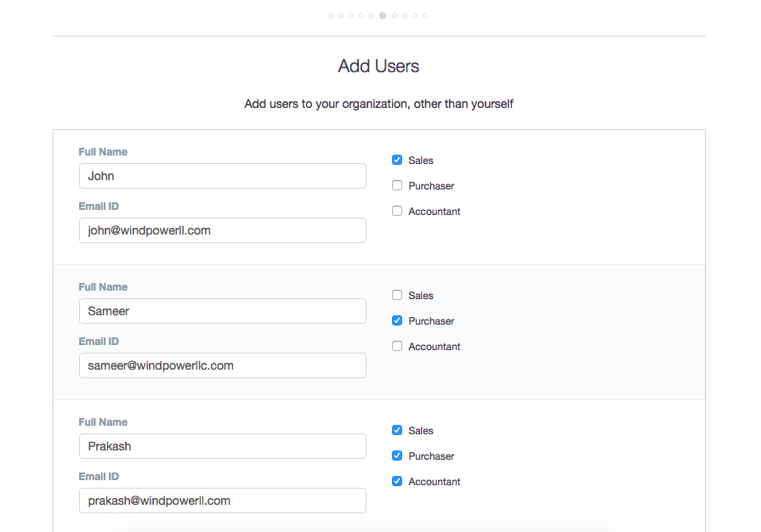Uncheck Purchaser checkbox for Prakash
Image resolution: width=761 pixels, height=532 pixels.
pyautogui.click(x=397, y=456)
